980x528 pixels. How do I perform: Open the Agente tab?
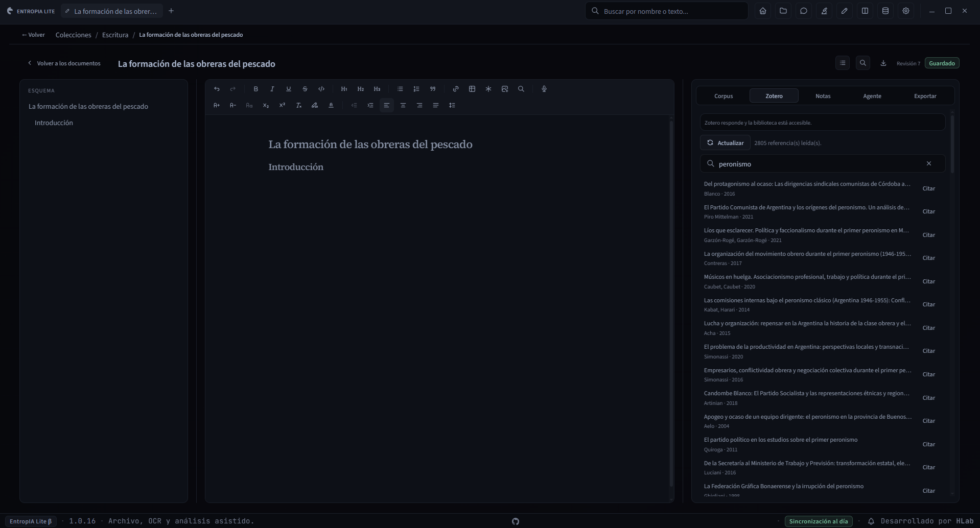(872, 96)
